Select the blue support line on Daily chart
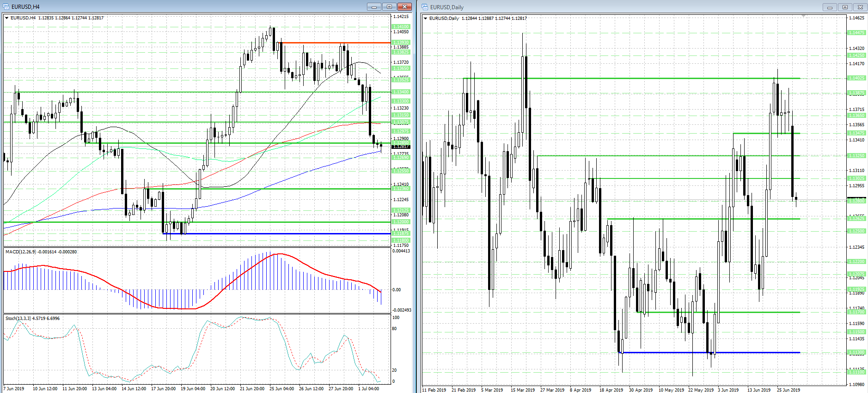868x393 pixels. coord(709,352)
